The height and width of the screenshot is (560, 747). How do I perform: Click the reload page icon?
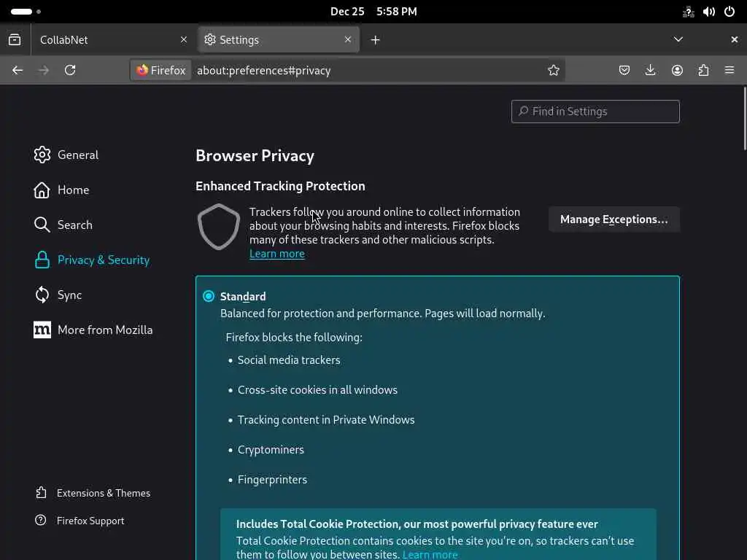pos(70,70)
